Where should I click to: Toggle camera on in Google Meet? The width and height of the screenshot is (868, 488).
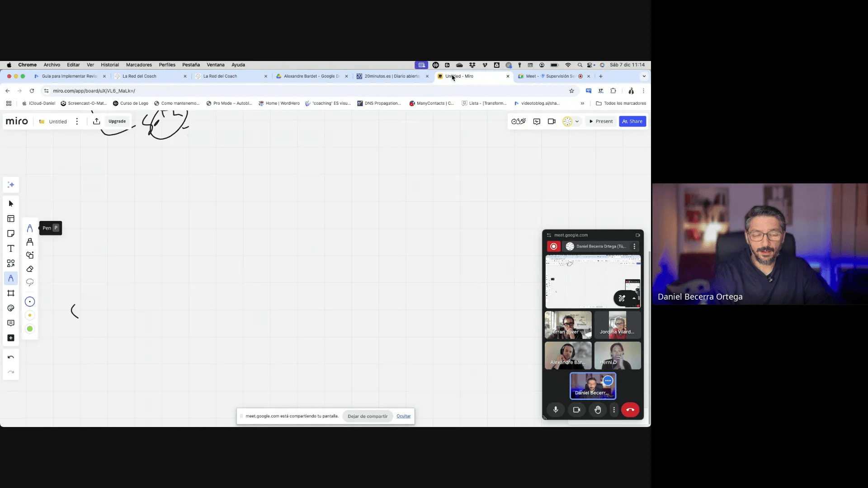(x=576, y=409)
